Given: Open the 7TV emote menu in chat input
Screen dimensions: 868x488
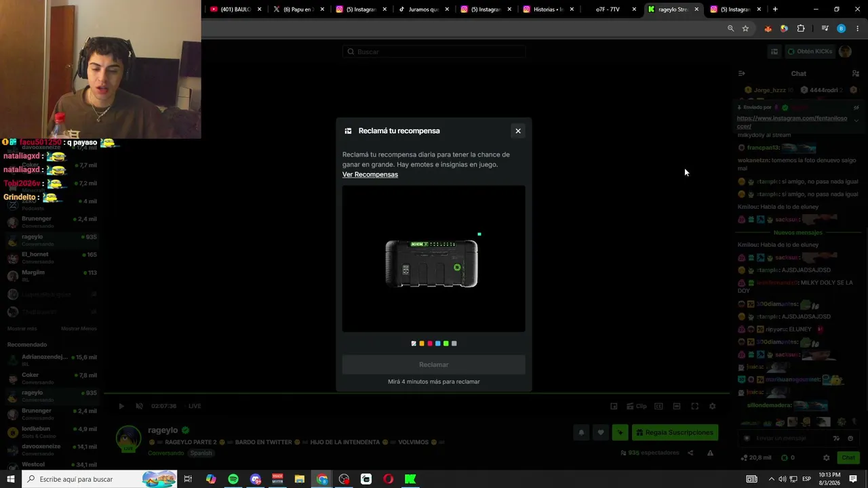Looking at the screenshot, I should pyautogui.click(x=837, y=439).
